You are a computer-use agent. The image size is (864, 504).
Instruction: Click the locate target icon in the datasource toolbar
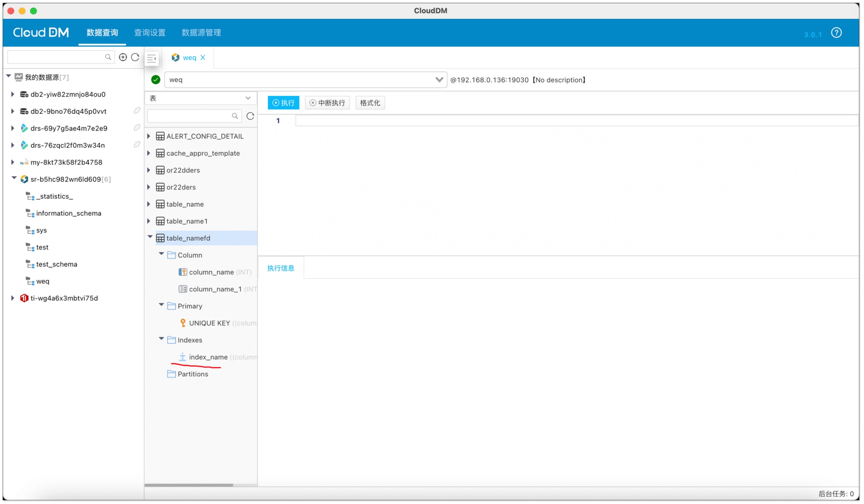123,57
